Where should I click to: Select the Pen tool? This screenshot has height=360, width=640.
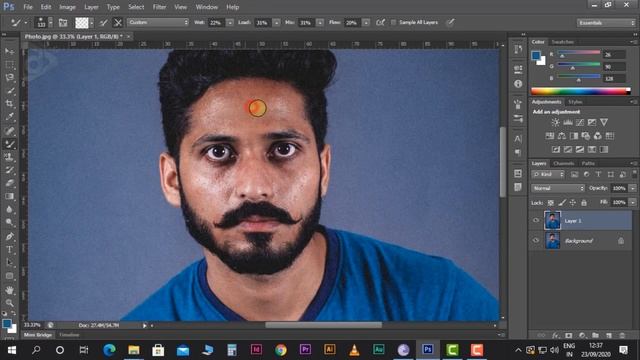(x=9, y=236)
